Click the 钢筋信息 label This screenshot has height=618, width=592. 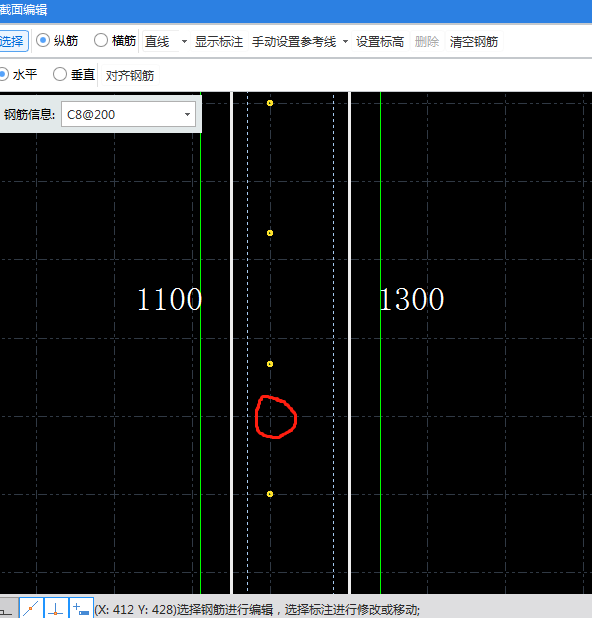coord(29,115)
